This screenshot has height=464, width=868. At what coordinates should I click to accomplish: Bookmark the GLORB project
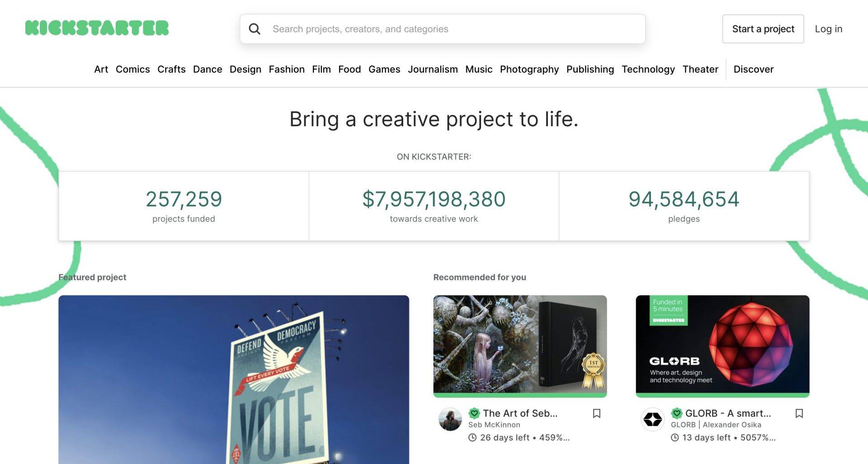pos(799,413)
